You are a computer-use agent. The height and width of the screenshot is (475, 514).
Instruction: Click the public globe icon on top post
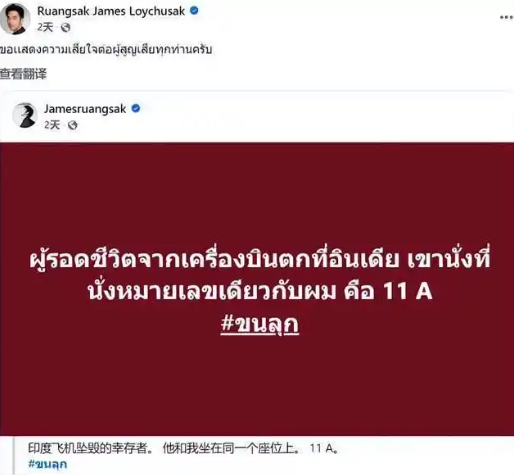click(x=66, y=28)
